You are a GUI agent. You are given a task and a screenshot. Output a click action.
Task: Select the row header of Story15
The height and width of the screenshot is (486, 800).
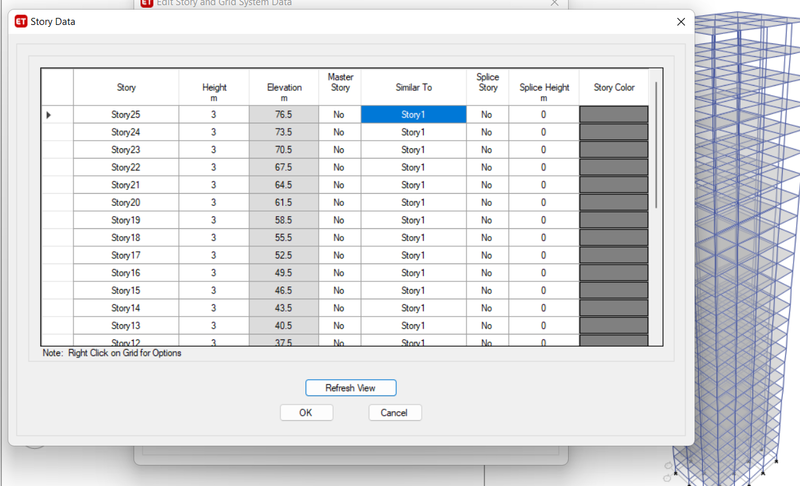(57, 291)
